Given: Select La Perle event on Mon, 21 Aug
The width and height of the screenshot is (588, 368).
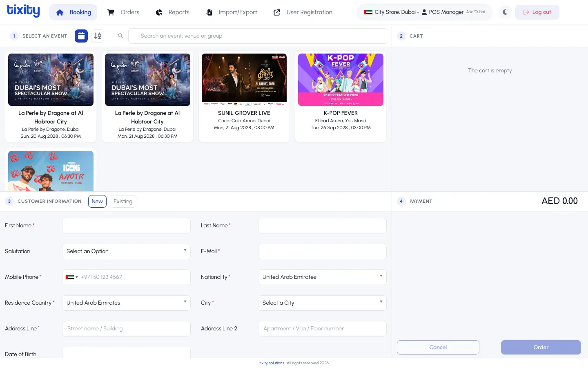Looking at the screenshot, I should (x=147, y=96).
